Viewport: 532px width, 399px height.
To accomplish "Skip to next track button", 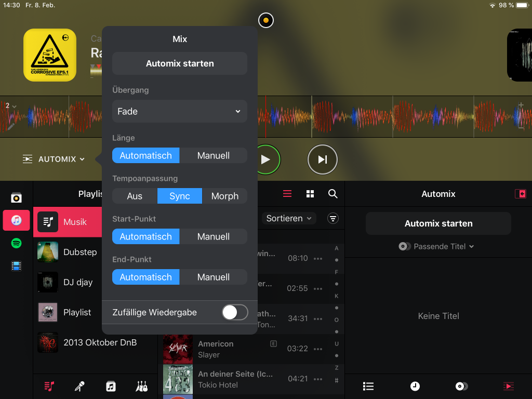I will point(322,159).
